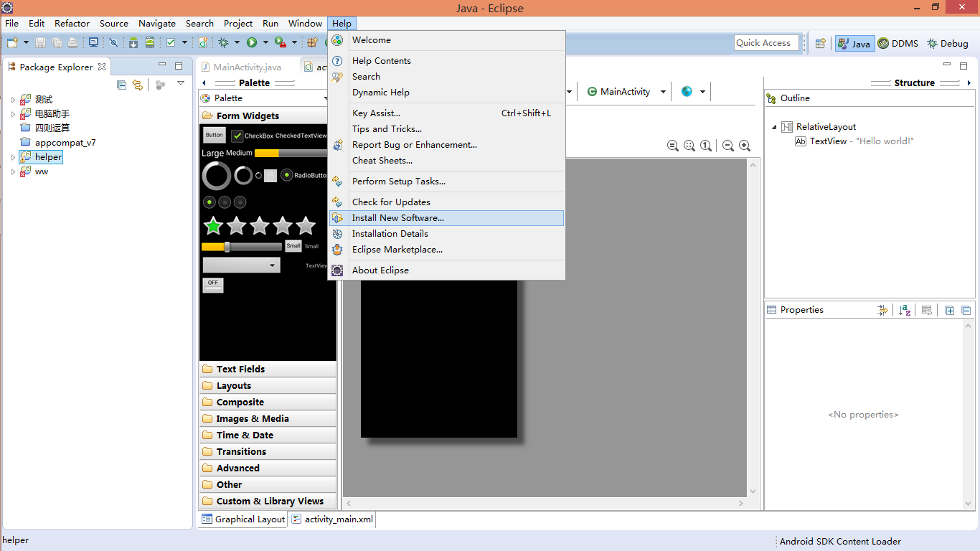Expand the helper project tree node
Viewport: 980px width, 551px height.
coord(13,157)
